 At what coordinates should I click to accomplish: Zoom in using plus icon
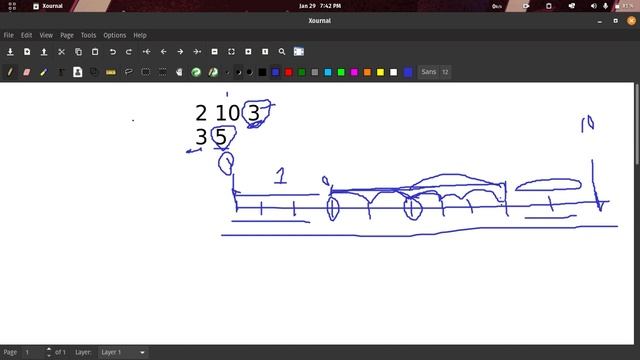click(x=248, y=52)
